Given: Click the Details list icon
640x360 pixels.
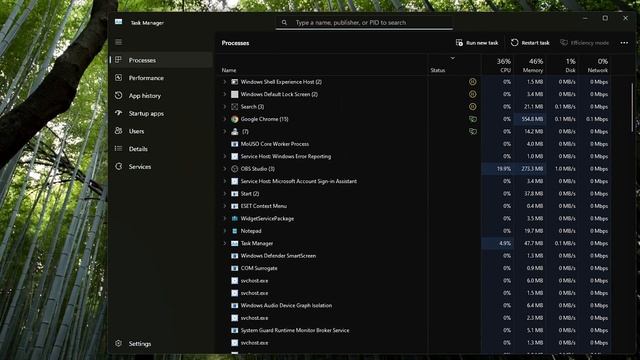Looking at the screenshot, I should click(x=118, y=149).
